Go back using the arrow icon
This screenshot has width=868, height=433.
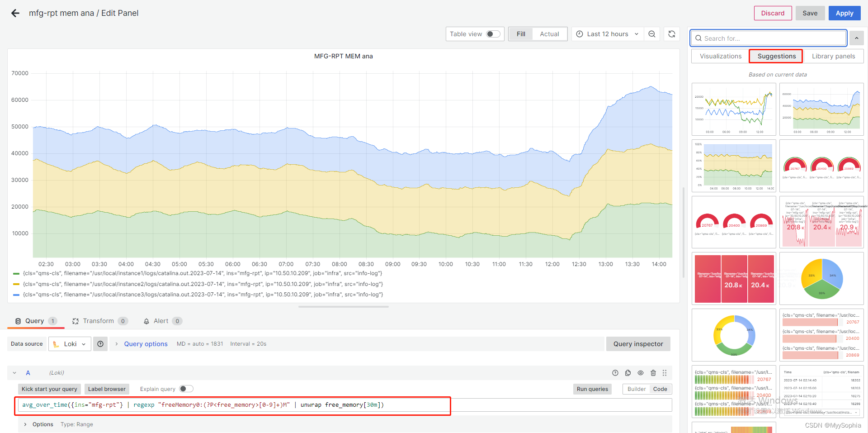coord(15,13)
